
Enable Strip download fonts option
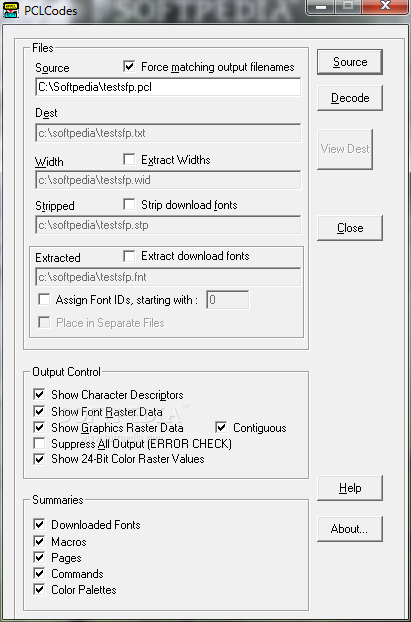tap(129, 205)
